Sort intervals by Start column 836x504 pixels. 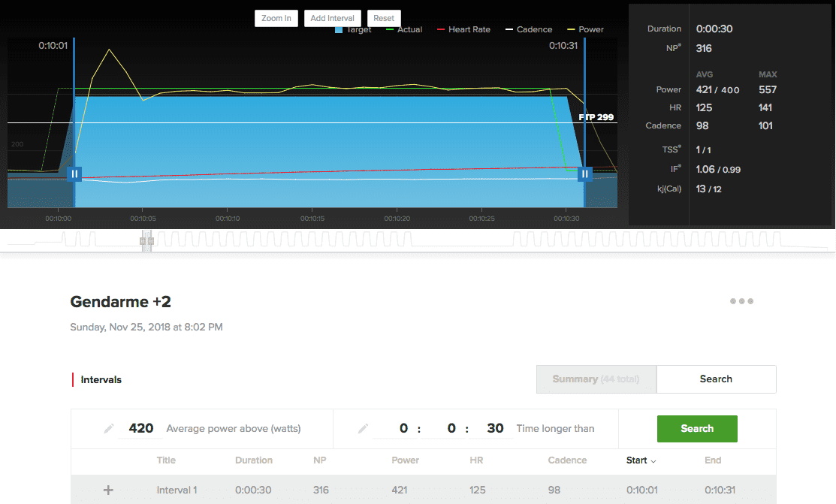coord(641,460)
